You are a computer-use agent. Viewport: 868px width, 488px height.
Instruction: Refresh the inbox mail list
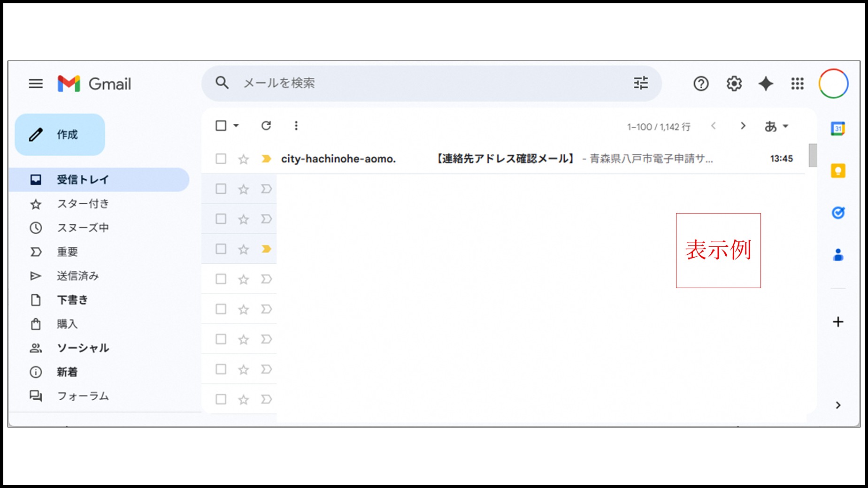point(266,126)
